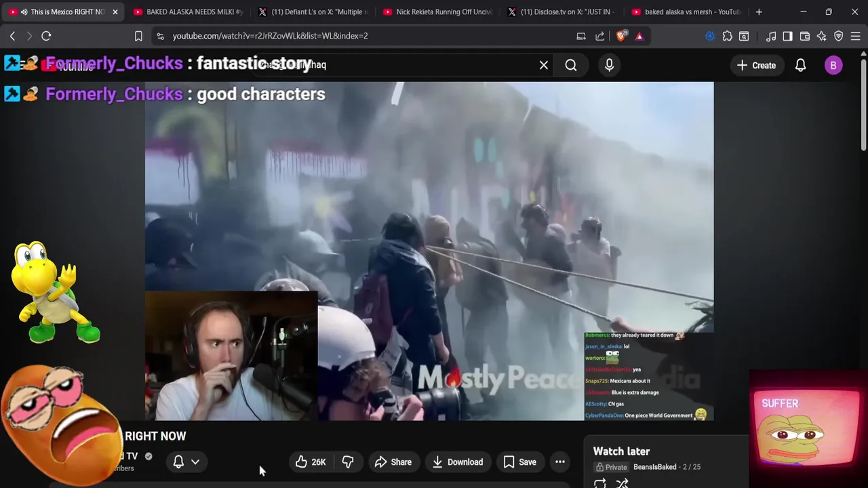Share this video
The width and height of the screenshot is (868, 488).
(x=393, y=462)
